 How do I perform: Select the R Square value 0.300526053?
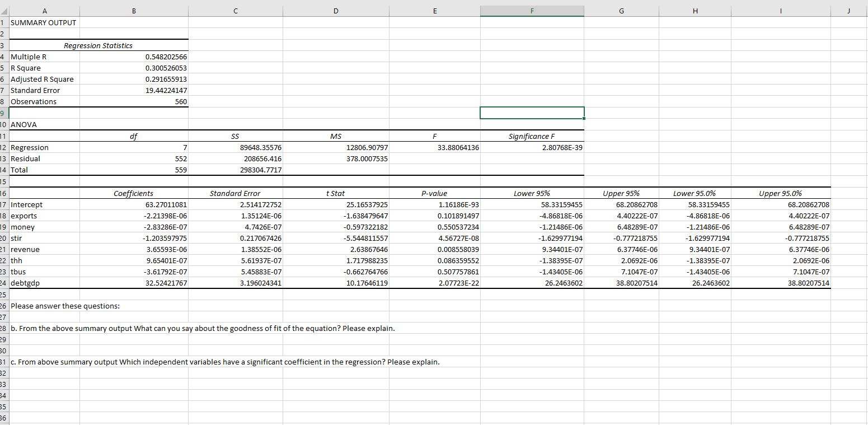tap(134, 68)
